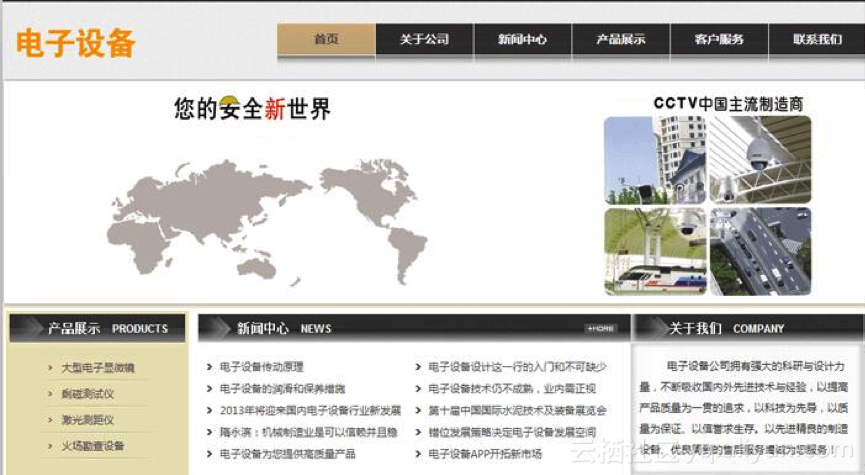
Task: Click chevron bullet before 电子设备的润滑和保养措施
Action: [x=210, y=389]
